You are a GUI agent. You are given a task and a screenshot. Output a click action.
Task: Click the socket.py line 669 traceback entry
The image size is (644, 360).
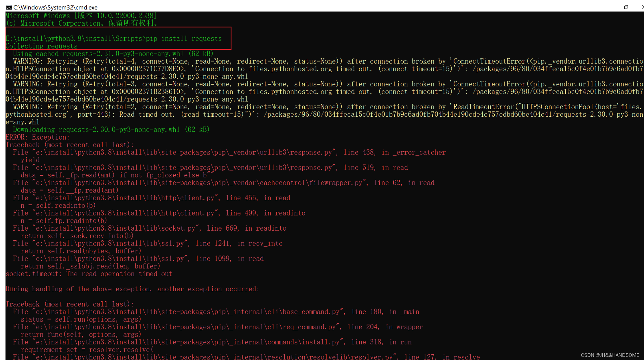coord(150,228)
